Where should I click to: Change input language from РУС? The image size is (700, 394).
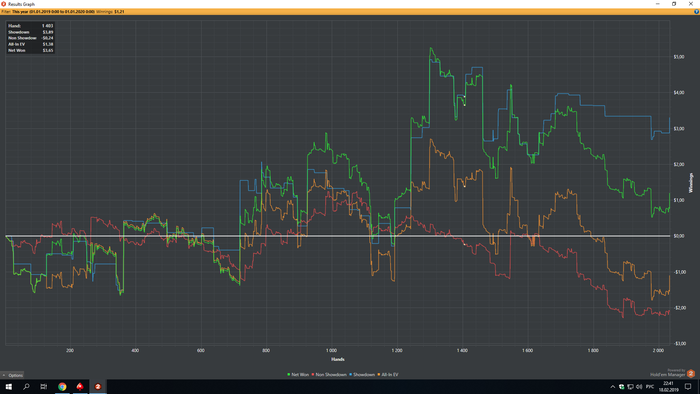click(650, 386)
